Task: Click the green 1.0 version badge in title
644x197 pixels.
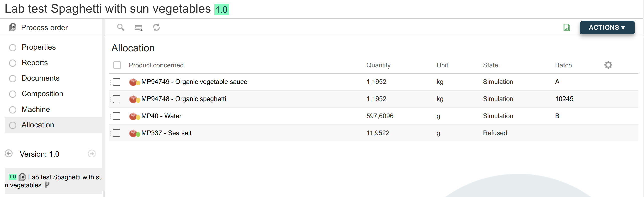Action: pos(222,10)
